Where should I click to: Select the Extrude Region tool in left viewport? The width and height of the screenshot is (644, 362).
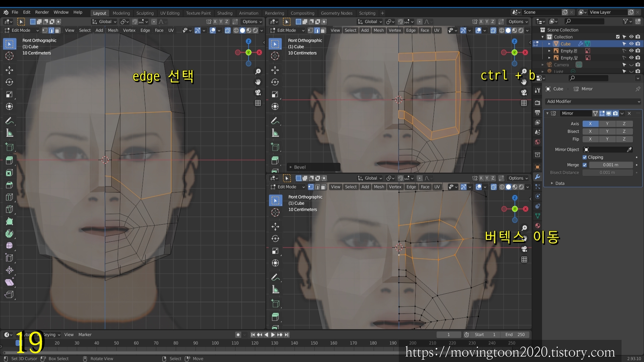[x=9, y=161]
